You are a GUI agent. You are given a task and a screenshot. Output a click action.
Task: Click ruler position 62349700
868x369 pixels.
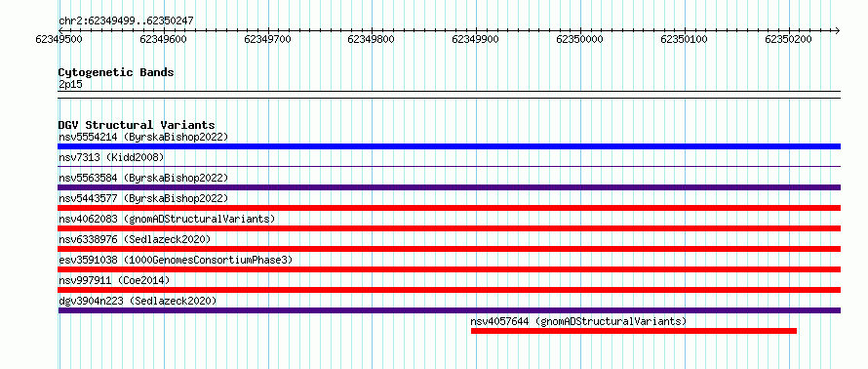pyautogui.click(x=267, y=39)
